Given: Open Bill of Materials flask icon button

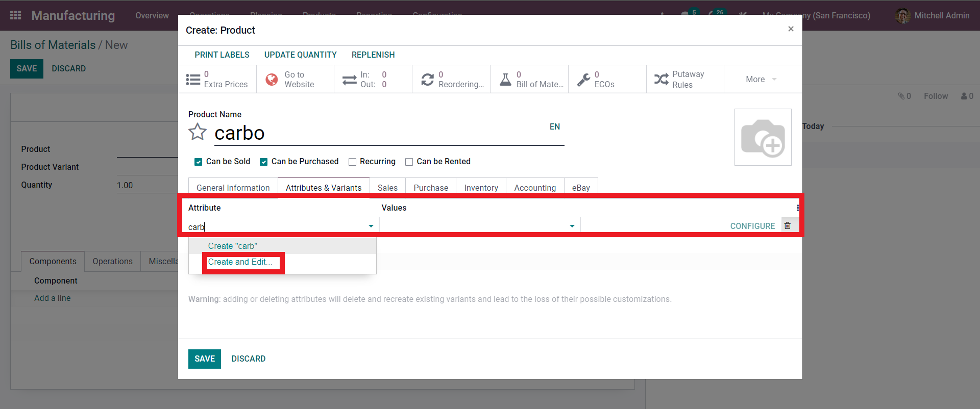Looking at the screenshot, I should click(505, 79).
